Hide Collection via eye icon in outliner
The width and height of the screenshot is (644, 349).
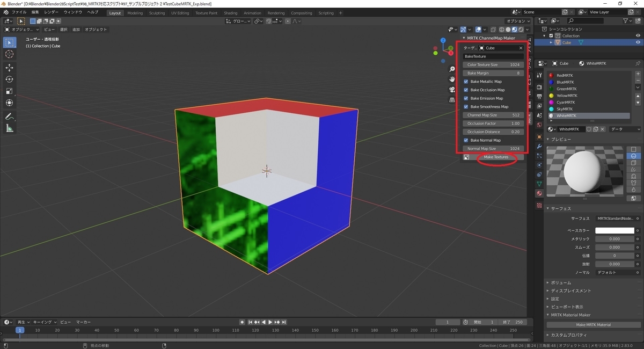[638, 36]
